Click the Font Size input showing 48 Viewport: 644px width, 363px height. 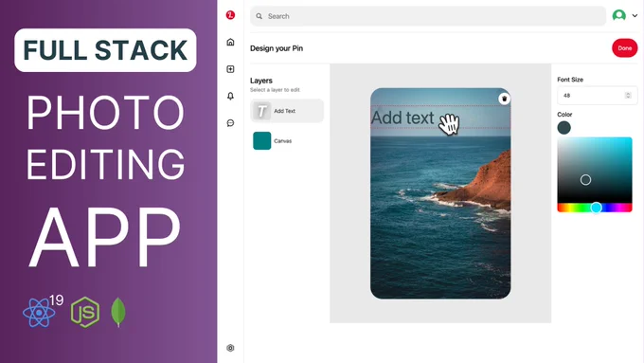coord(598,96)
